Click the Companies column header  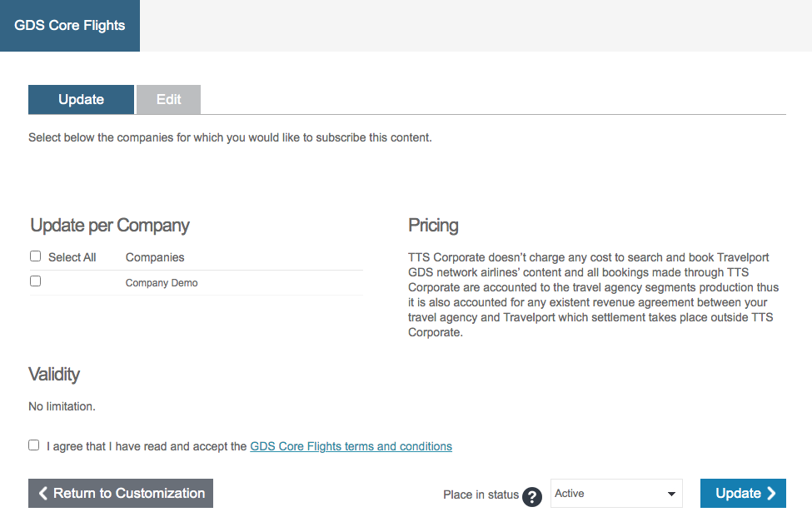[155, 257]
